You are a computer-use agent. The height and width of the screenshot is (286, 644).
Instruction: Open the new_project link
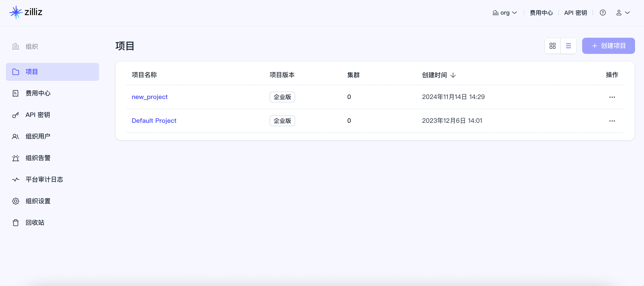pos(149,97)
